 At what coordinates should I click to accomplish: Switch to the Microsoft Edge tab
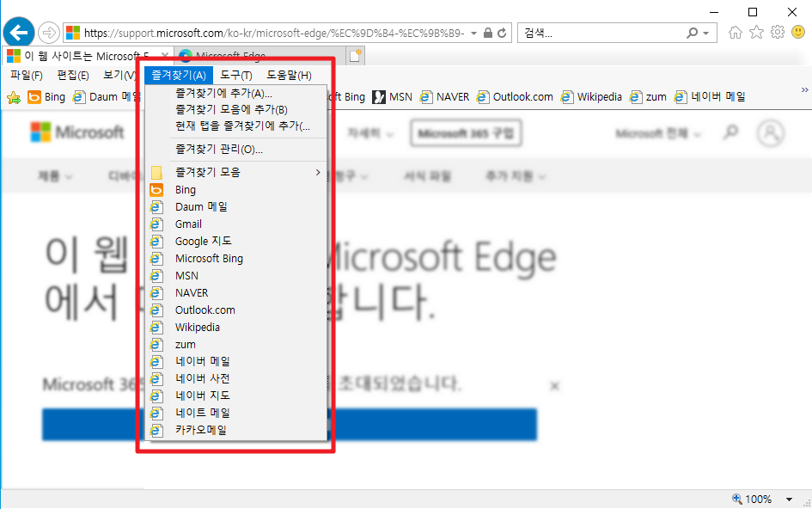coord(259,56)
